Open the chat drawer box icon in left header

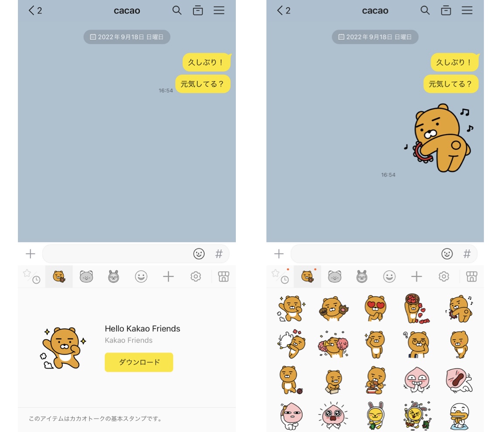(198, 10)
